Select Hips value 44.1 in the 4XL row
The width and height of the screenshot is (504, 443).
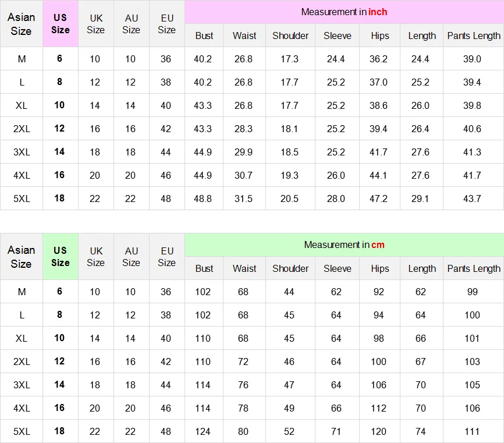pyautogui.click(x=378, y=175)
